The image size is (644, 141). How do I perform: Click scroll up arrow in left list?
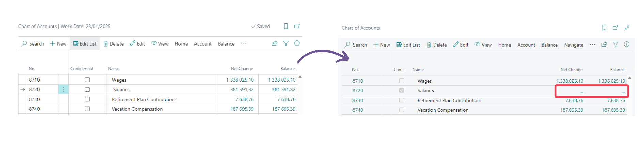tap(300, 77)
